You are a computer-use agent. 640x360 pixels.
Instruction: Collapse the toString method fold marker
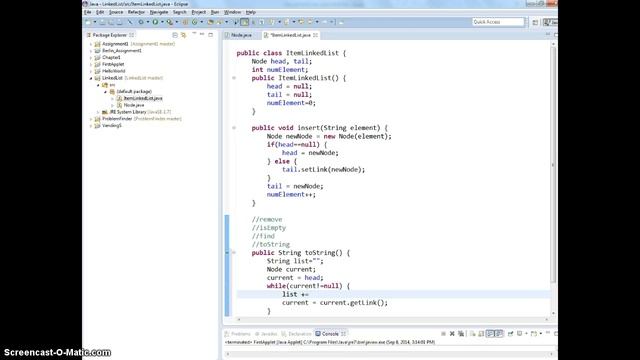point(234,253)
